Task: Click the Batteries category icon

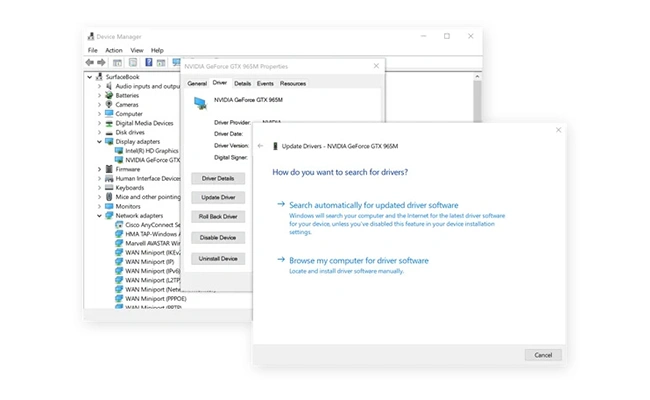Action: [109, 95]
